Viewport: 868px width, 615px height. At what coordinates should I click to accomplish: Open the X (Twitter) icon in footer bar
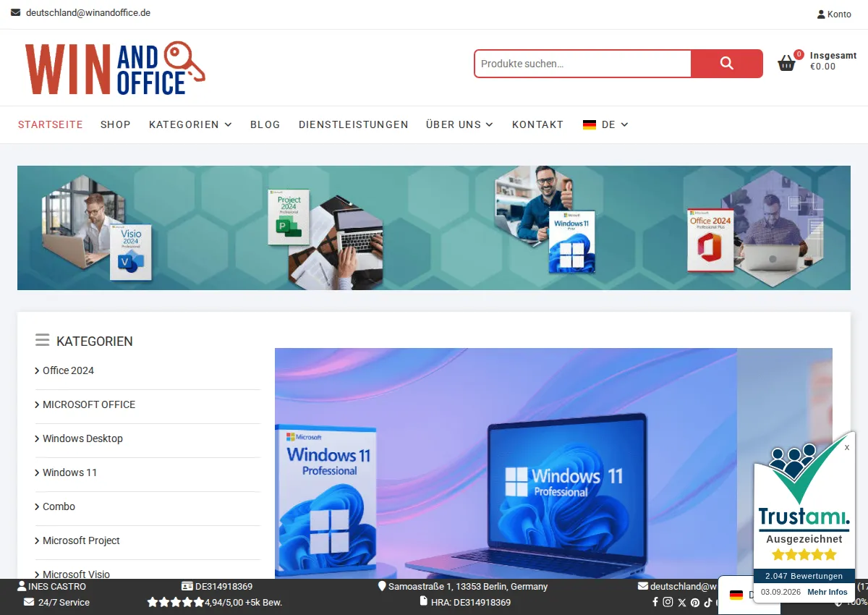681,602
